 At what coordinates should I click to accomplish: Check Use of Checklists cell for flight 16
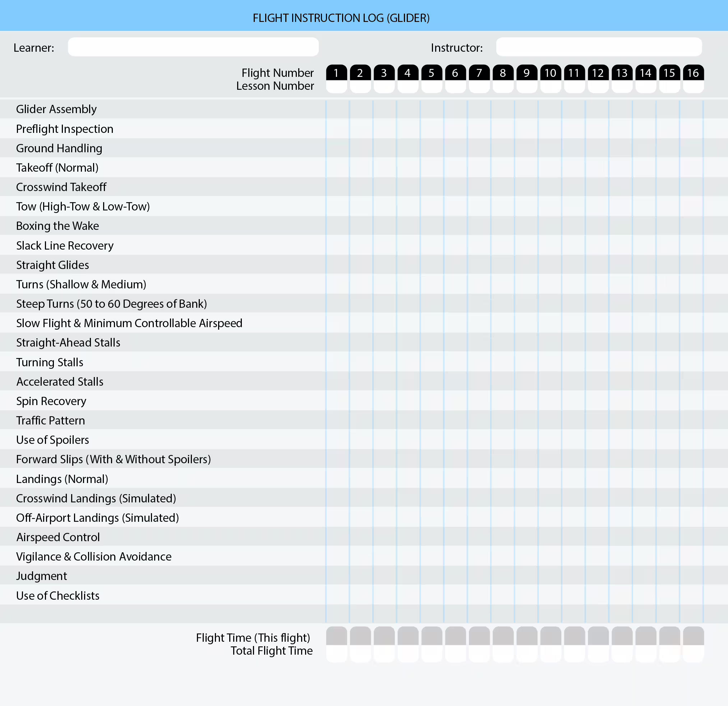point(691,595)
